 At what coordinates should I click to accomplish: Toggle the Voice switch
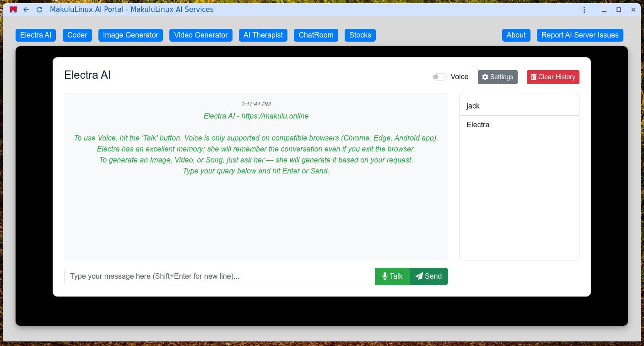pyautogui.click(x=439, y=77)
